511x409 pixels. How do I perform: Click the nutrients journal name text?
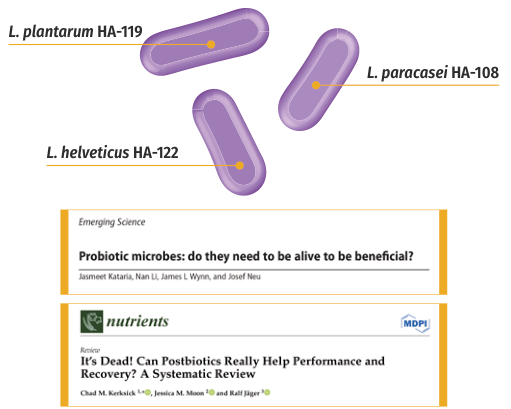click(138, 321)
